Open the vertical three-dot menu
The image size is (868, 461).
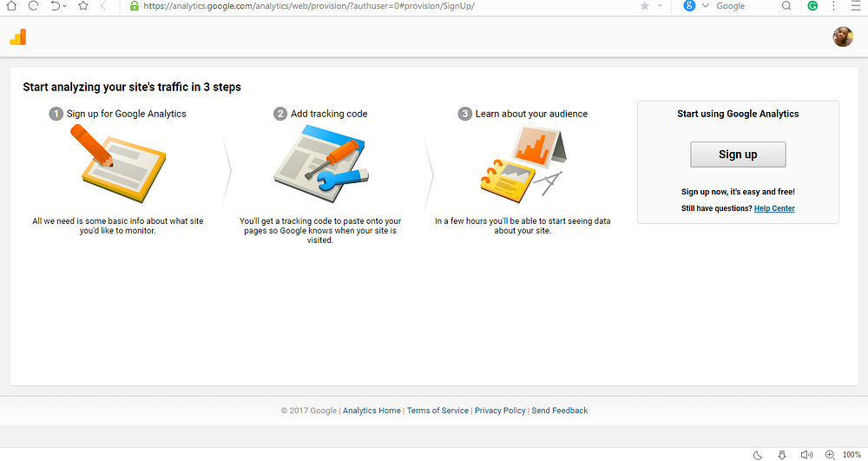tap(833, 5)
